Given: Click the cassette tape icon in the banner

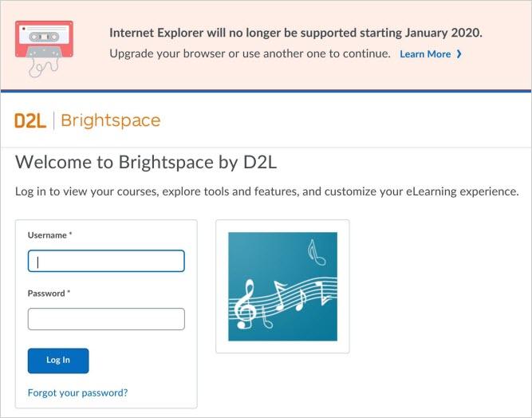Looking at the screenshot, I should (43, 38).
